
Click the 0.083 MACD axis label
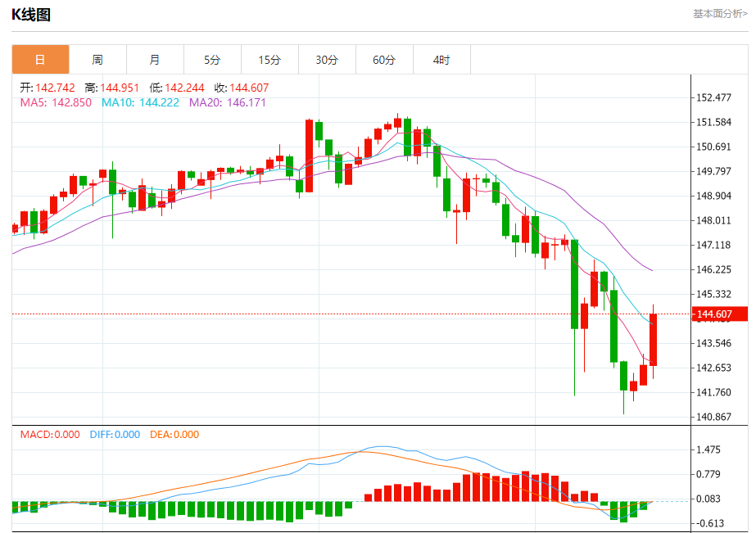click(x=708, y=499)
